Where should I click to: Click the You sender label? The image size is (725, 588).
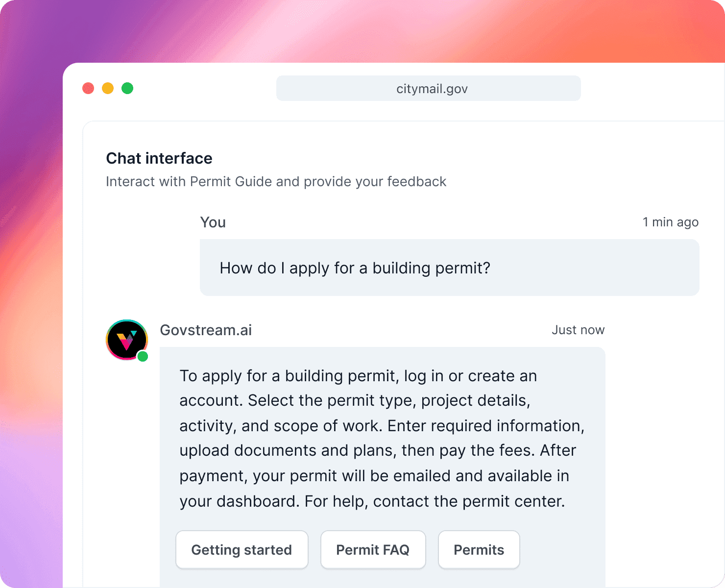click(213, 222)
